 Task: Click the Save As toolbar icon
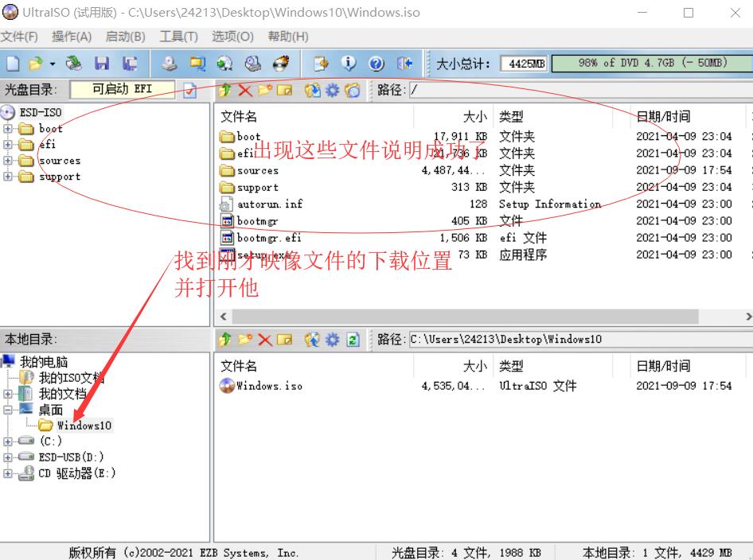click(x=129, y=64)
